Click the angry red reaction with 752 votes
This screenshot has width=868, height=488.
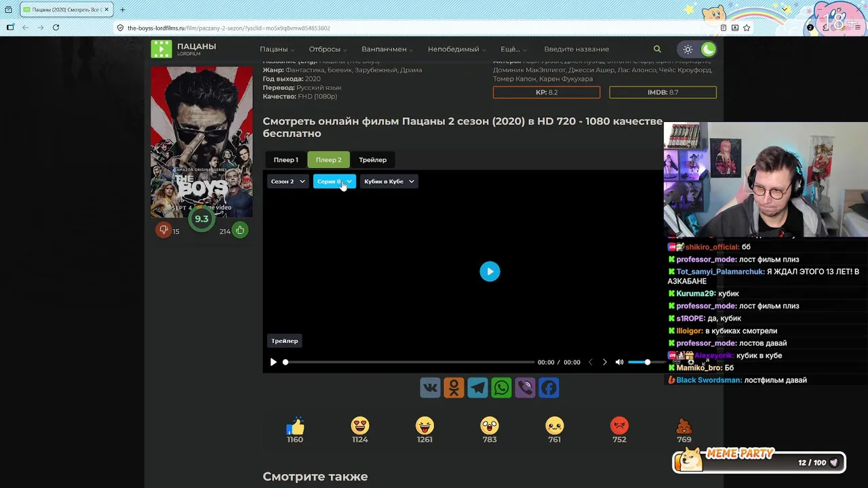coord(619,426)
